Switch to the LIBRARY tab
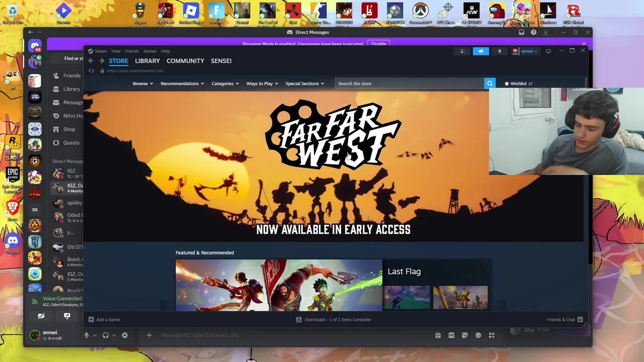The width and height of the screenshot is (644, 362). click(147, 61)
